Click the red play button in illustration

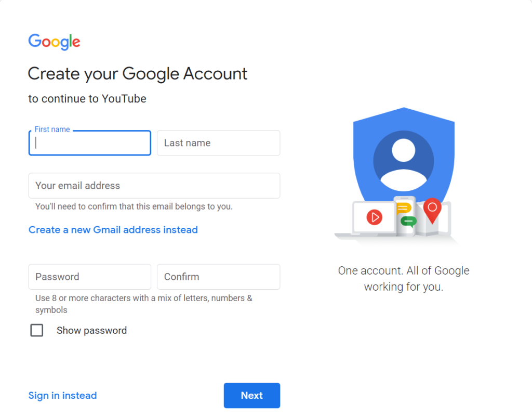pyautogui.click(x=374, y=218)
